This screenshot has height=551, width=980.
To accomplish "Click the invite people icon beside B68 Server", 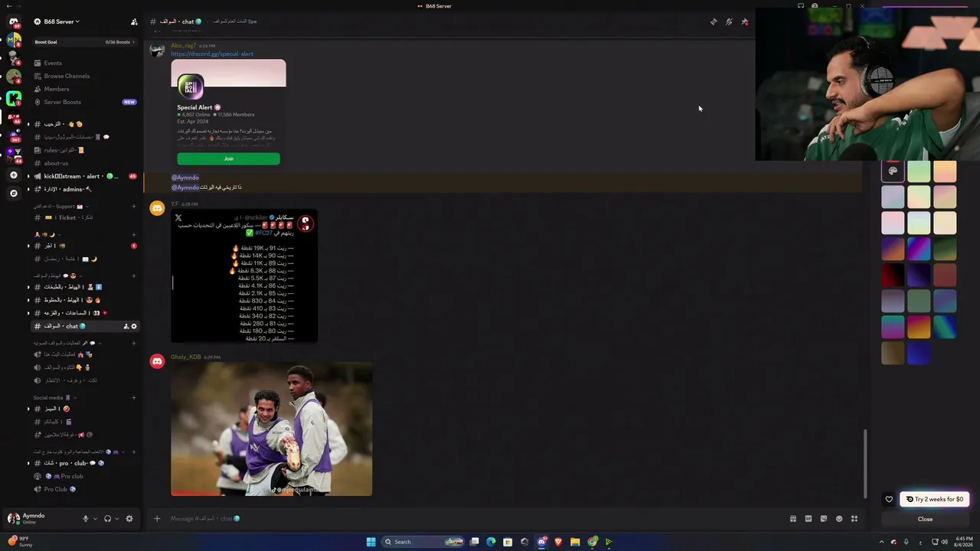I will tap(134, 21).
